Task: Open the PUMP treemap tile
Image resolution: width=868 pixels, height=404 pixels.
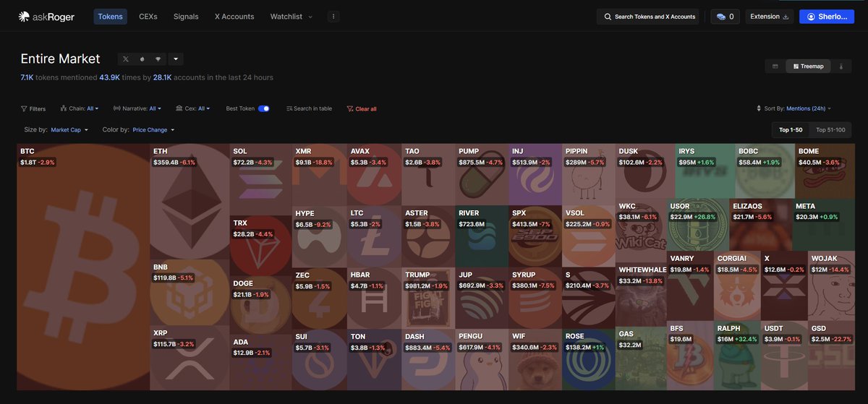Action: point(482,174)
